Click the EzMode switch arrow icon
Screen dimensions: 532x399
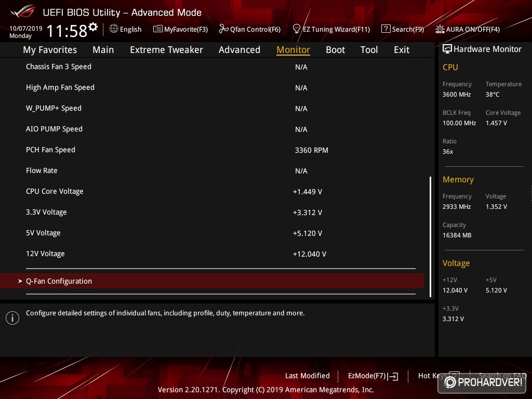[394, 376]
